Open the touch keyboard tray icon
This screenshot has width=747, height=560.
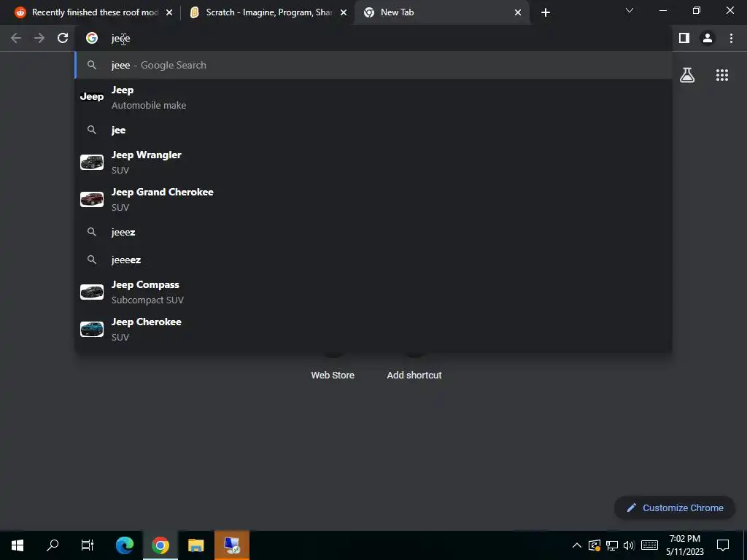(x=649, y=545)
